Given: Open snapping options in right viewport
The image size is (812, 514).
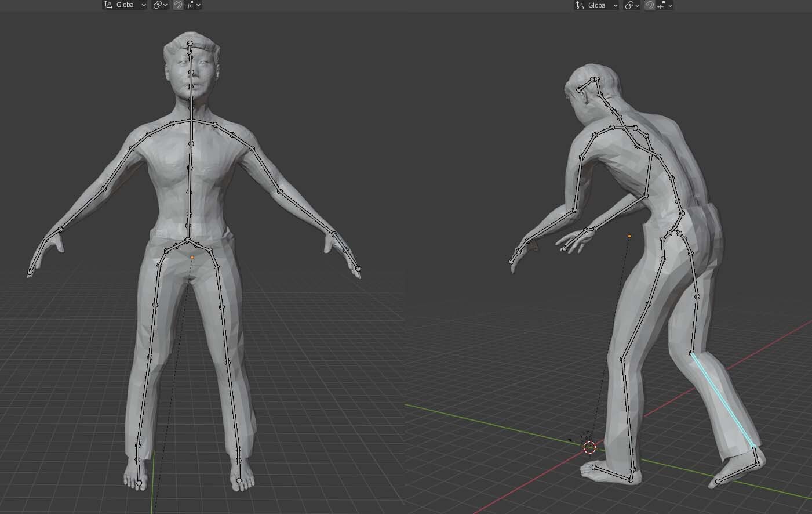Looking at the screenshot, I should [x=665, y=5].
